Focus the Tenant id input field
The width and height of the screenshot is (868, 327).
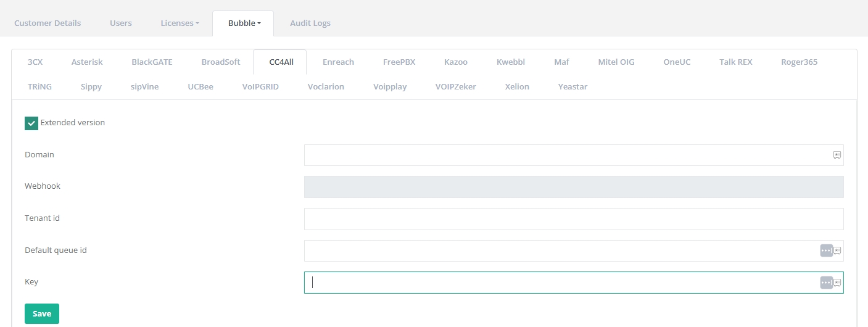573,219
